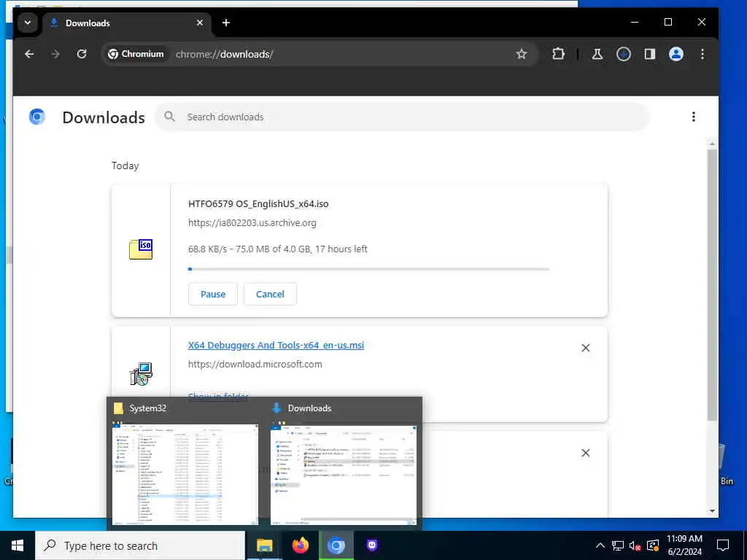Open the profile avatar menu
The width and height of the screenshot is (747, 560).
(676, 54)
